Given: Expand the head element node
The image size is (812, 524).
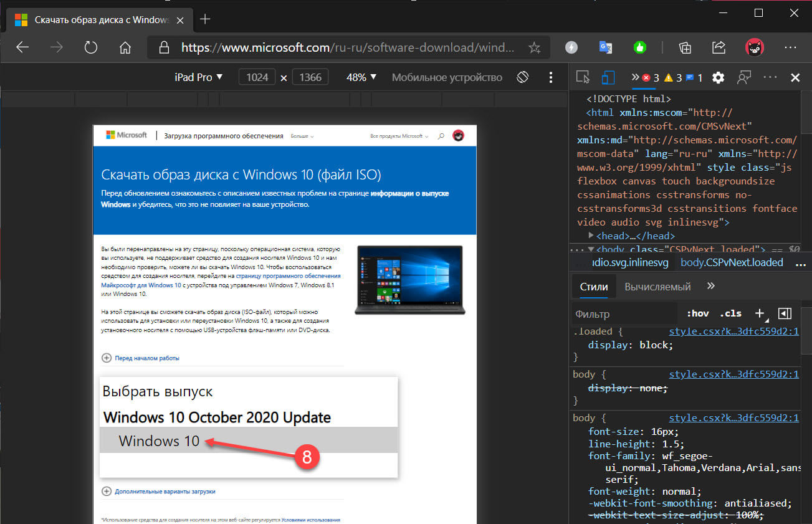Looking at the screenshot, I should tap(591, 236).
